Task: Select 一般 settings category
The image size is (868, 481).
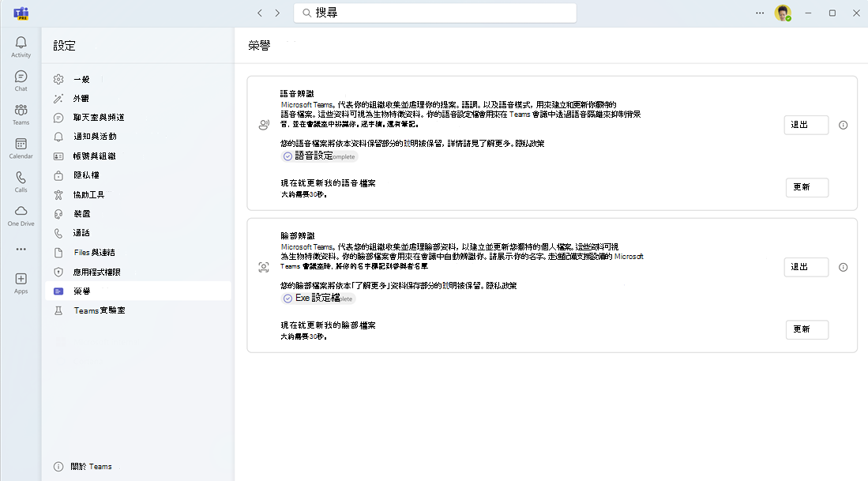Action: (138, 79)
